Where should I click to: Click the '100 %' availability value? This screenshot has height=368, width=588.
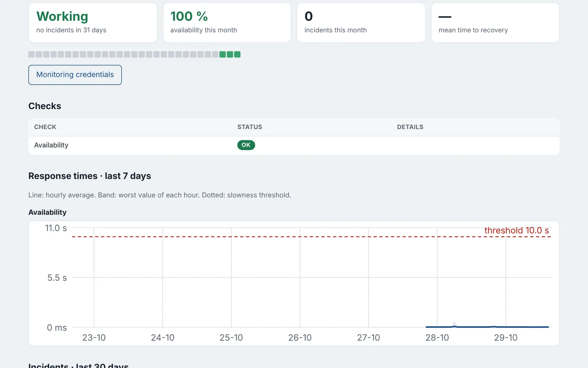point(189,16)
